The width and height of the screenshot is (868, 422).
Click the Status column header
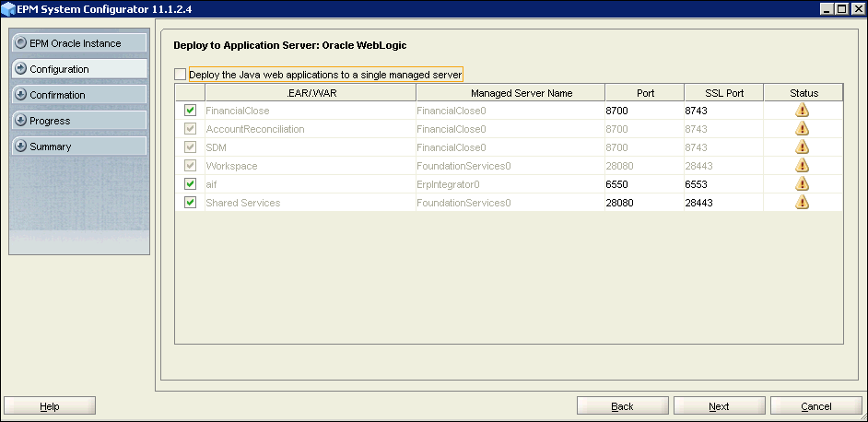[803, 93]
